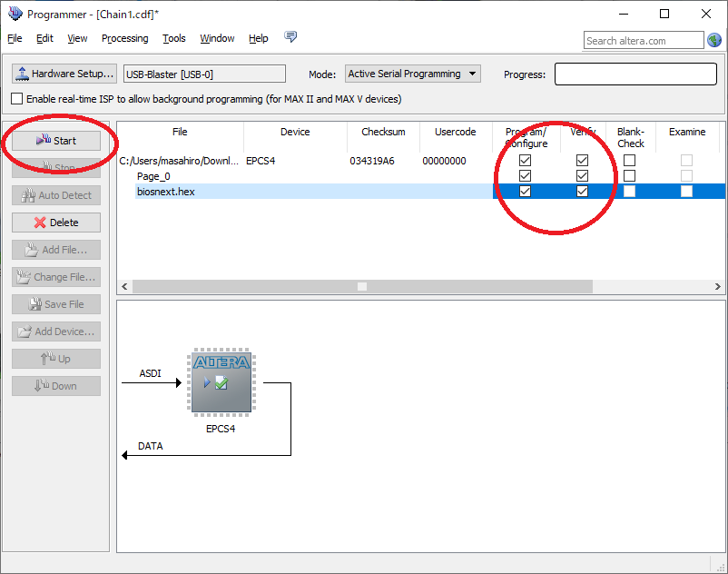Image resolution: width=728 pixels, height=574 pixels.
Task: Click the EPCS4 device cell
Action: (261, 161)
